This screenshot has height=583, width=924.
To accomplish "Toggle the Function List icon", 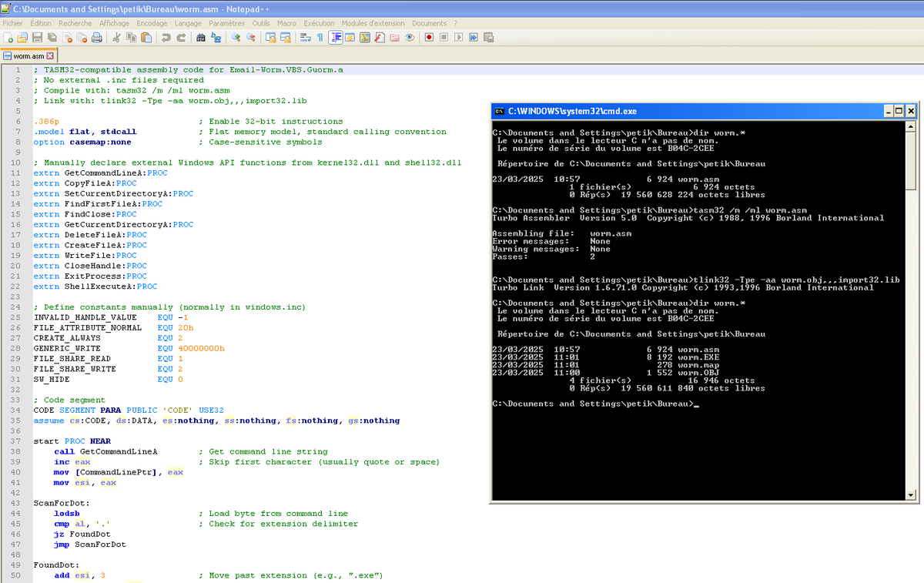I will coord(379,37).
